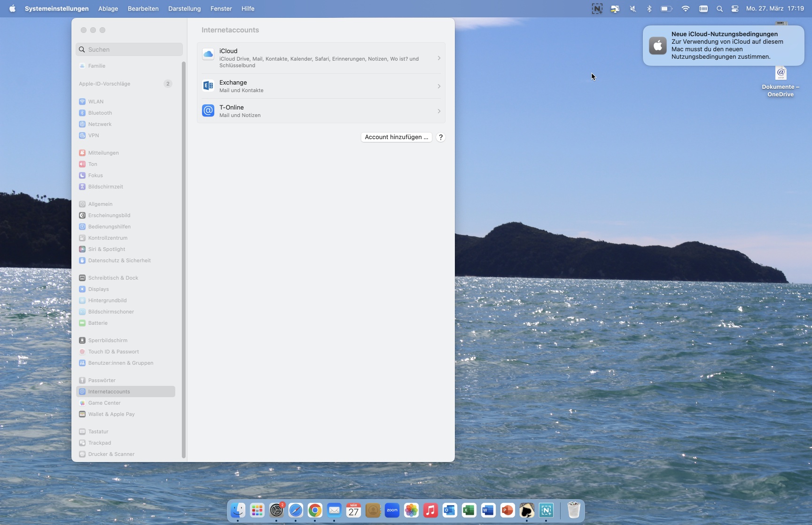This screenshot has height=525, width=812.
Task: Open Touch ID & Passwort settings
Action: pos(113,352)
